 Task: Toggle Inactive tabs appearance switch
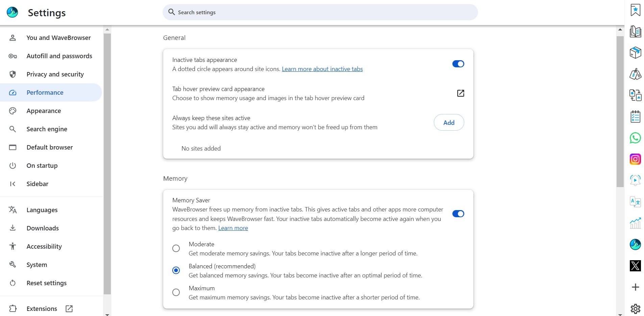click(458, 64)
